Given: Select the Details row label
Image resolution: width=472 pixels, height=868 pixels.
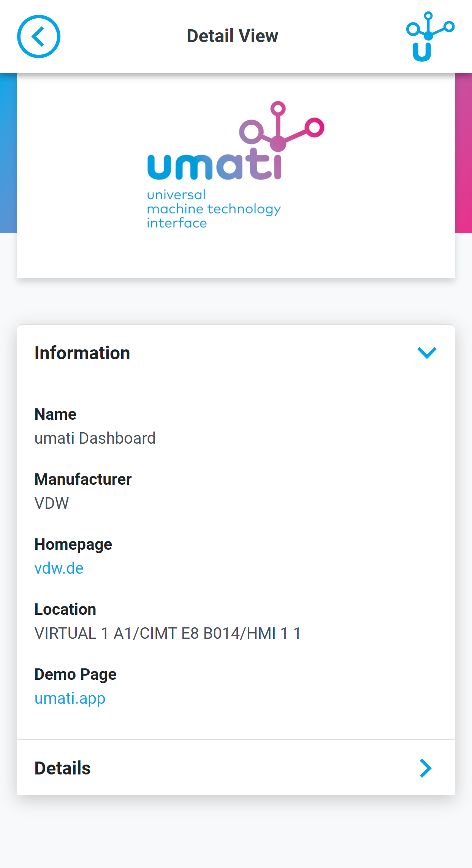Looking at the screenshot, I should (62, 768).
